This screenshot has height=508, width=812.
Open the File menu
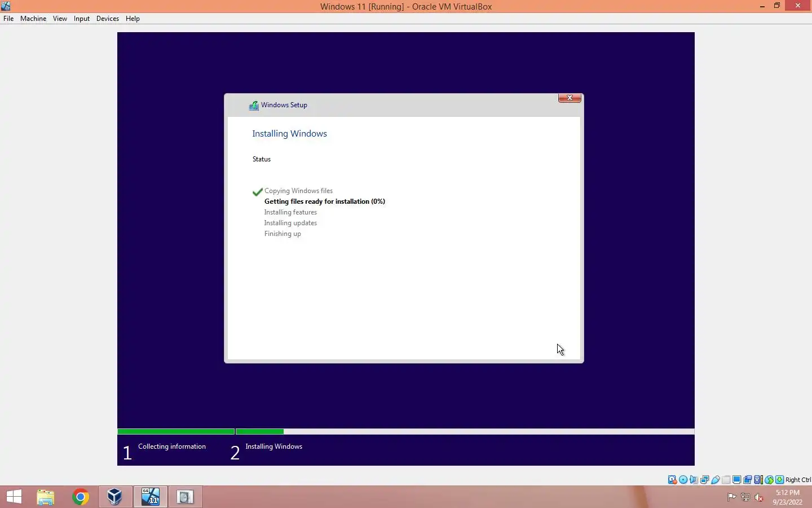point(8,19)
